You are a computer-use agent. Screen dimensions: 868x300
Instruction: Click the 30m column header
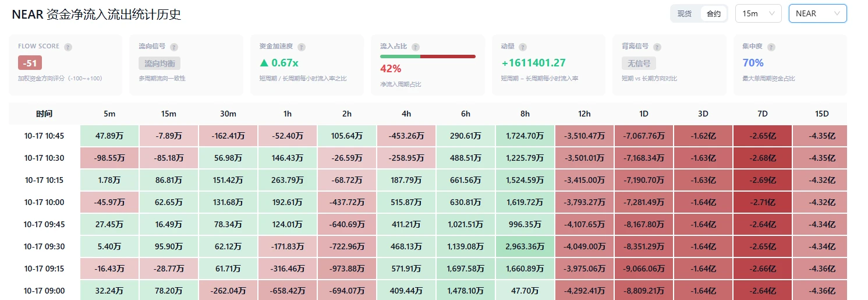pos(228,114)
